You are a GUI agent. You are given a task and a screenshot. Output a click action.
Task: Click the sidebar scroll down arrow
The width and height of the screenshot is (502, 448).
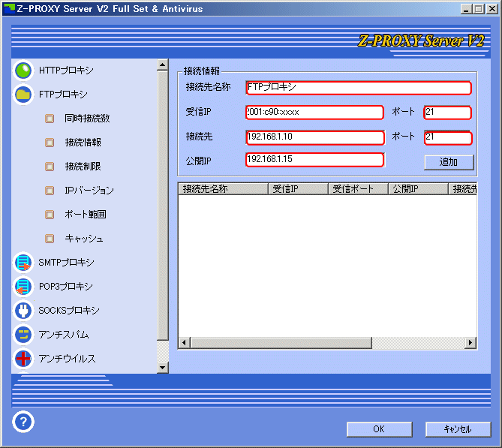[163, 367]
